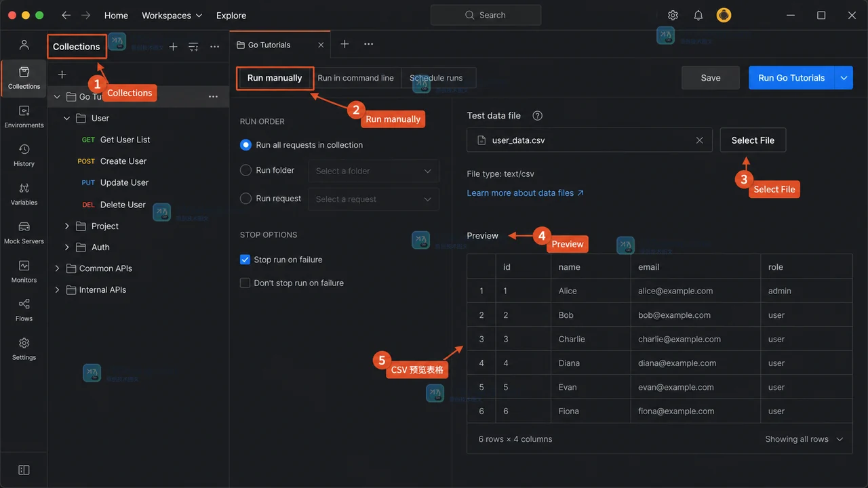Open the notifications bell

point(698,15)
